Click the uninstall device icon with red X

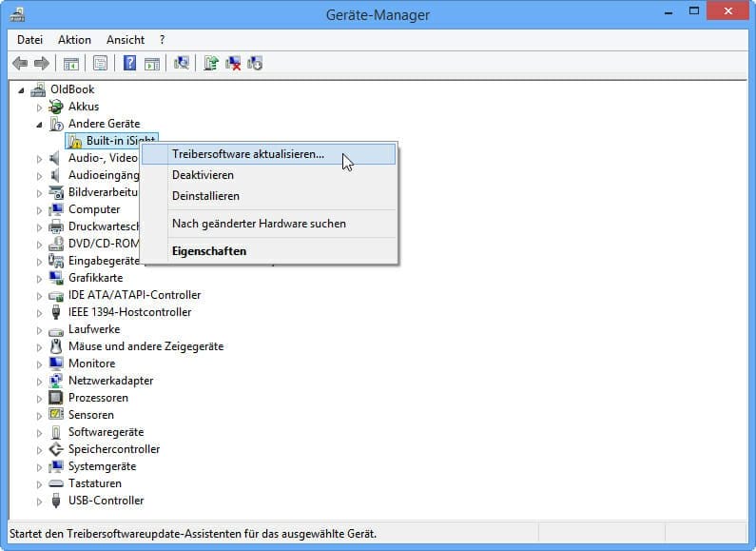pos(233,64)
